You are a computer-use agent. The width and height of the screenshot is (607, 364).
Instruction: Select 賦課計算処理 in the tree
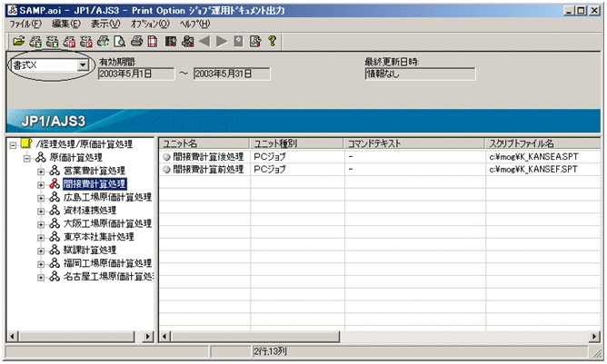pos(90,250)
